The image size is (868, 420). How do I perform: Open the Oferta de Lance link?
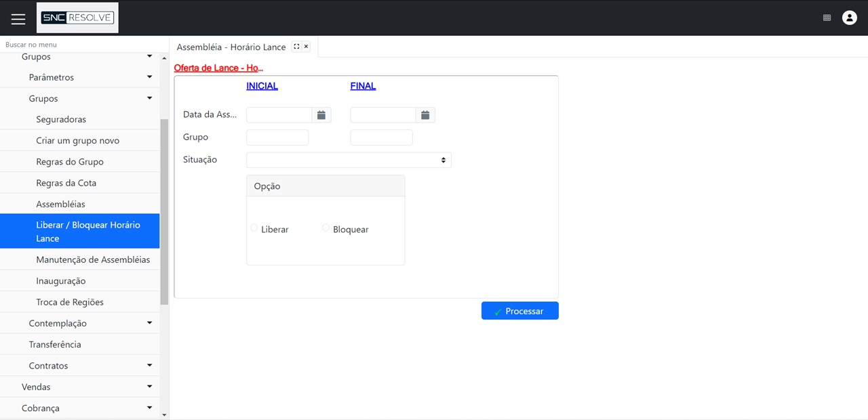[218, 68]
